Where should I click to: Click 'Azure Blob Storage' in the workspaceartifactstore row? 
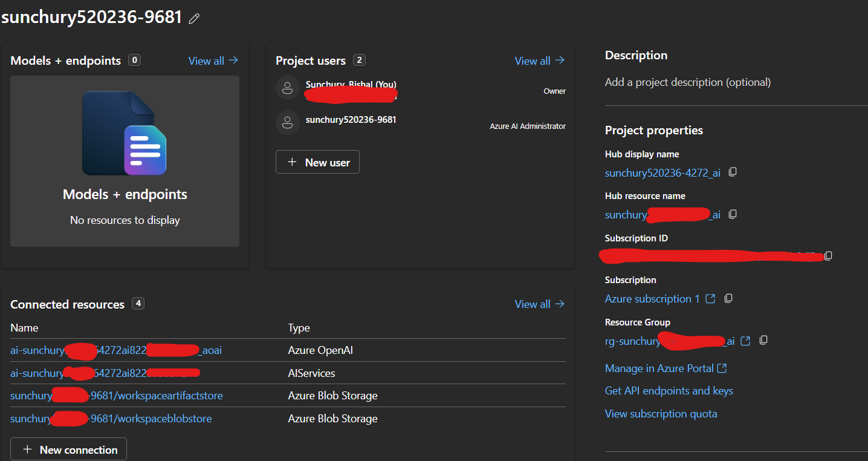(x=332, y=396)
